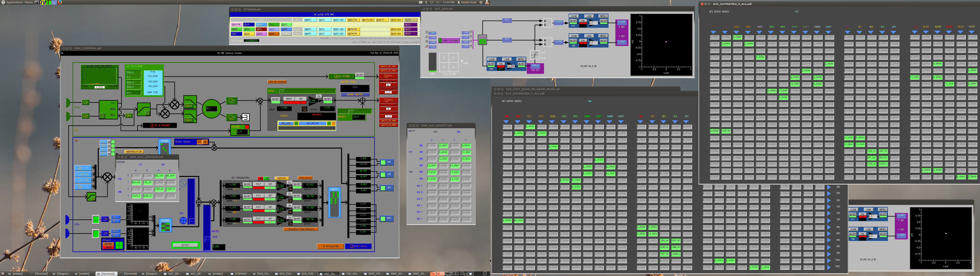Open the IFO DC READOUT display

tap(159, 125)
